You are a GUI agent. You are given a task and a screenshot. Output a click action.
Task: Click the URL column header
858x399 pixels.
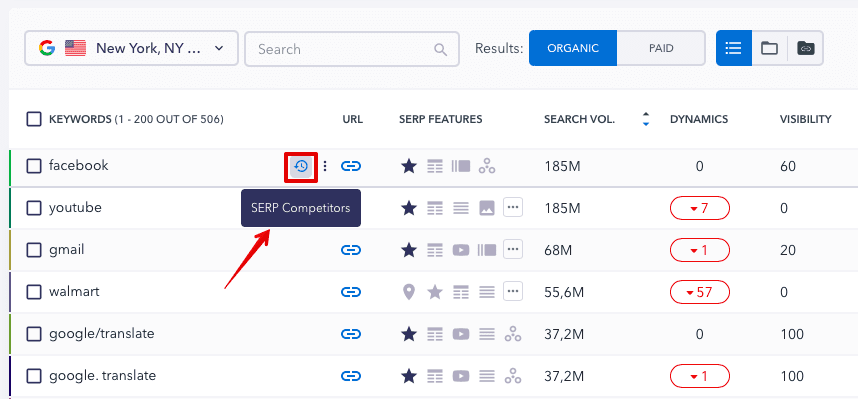click(x=352, y=119)
